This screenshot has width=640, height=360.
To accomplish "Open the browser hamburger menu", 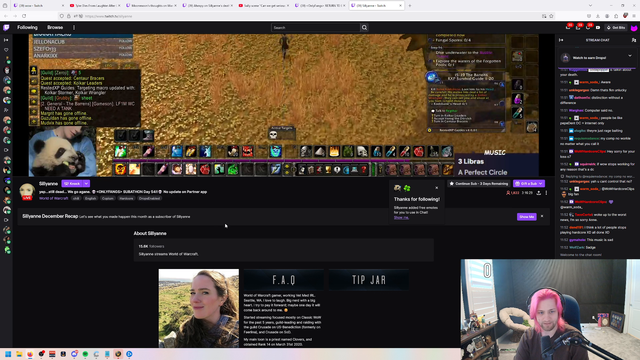I will point(634,16).
